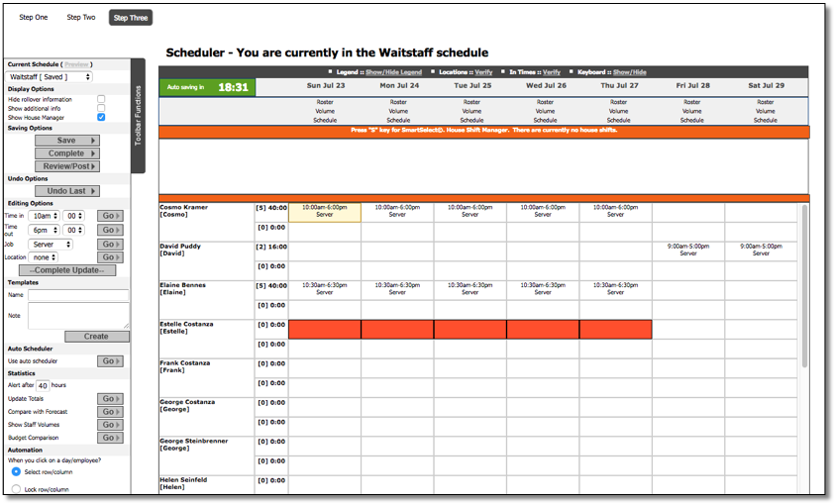The image size is (834, 504).
Task: Open the vertical Toolbar Functions tab
Action: pos(138,116)
